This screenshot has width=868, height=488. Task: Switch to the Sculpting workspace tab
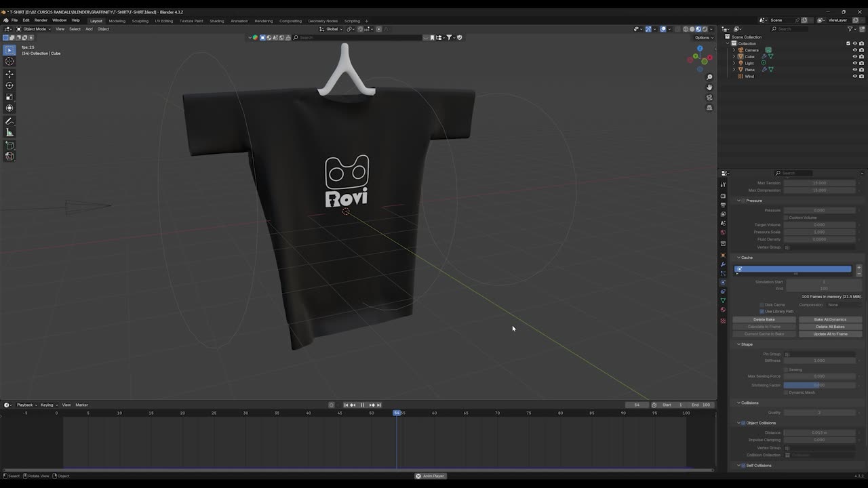pos(140,21)
